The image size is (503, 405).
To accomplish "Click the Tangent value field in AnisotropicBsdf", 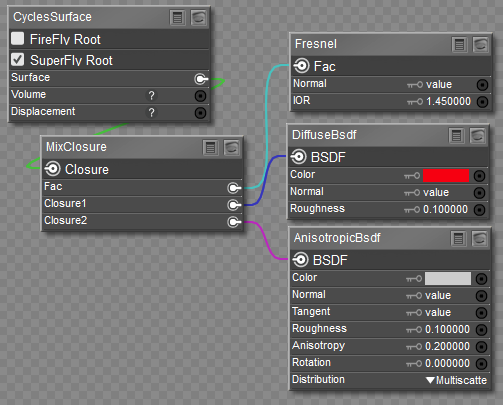I will [438, 313].
